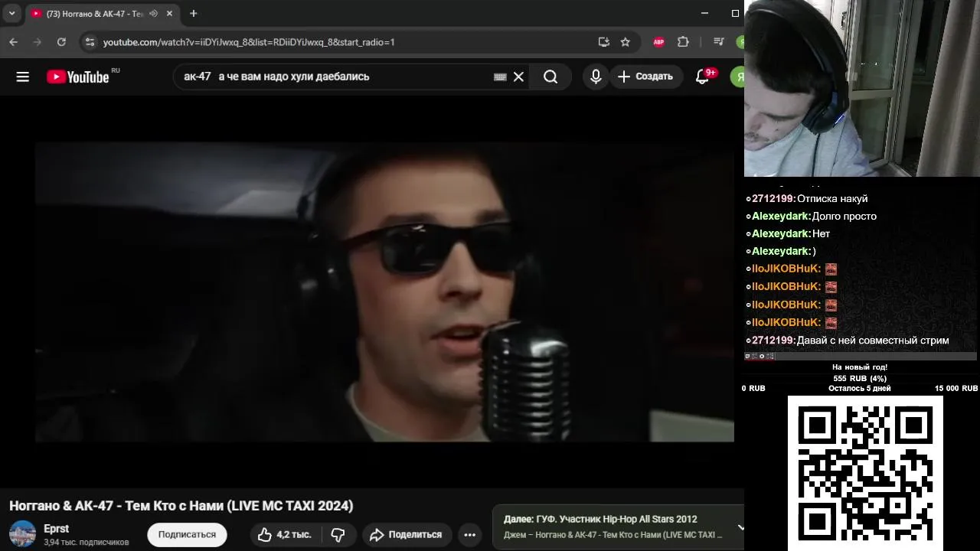
Task: Open a new browser tab
Action: click(x=193, y=13)
